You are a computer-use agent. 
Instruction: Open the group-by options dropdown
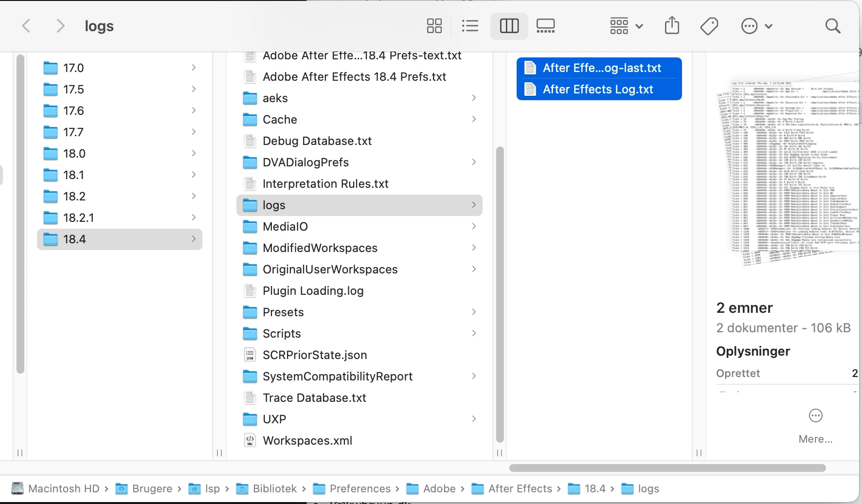pyautogui.click(x=627, y=26)
